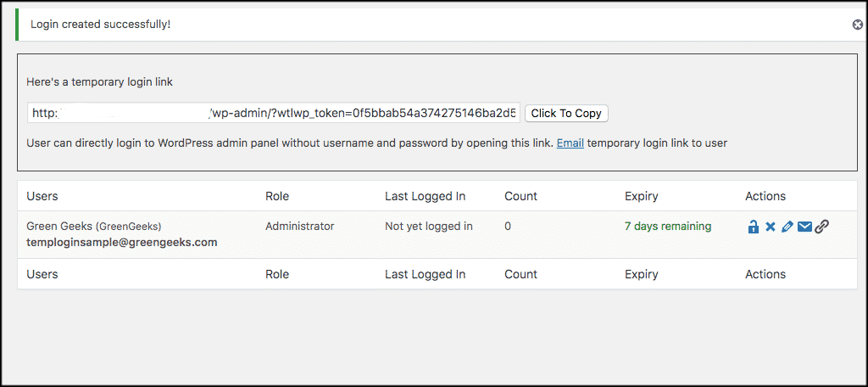Edit the Green Geeks login with the pencil icon
This screenshot has width=868, height=387.
787,227
